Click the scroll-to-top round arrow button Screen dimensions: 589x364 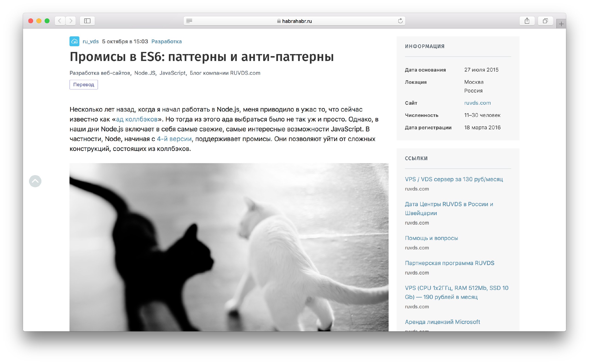click(x=35, y=181)
